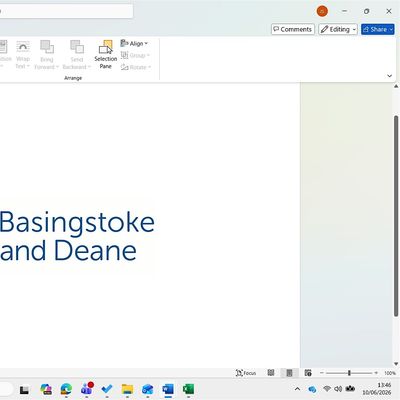
Task: Open Outlook from taskbar
Action: coord(148,389)
